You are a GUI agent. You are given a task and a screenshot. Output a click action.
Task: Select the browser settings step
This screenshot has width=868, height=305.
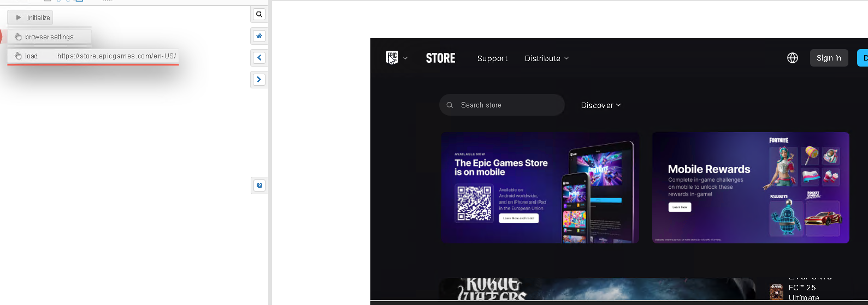tap(49, 37)
